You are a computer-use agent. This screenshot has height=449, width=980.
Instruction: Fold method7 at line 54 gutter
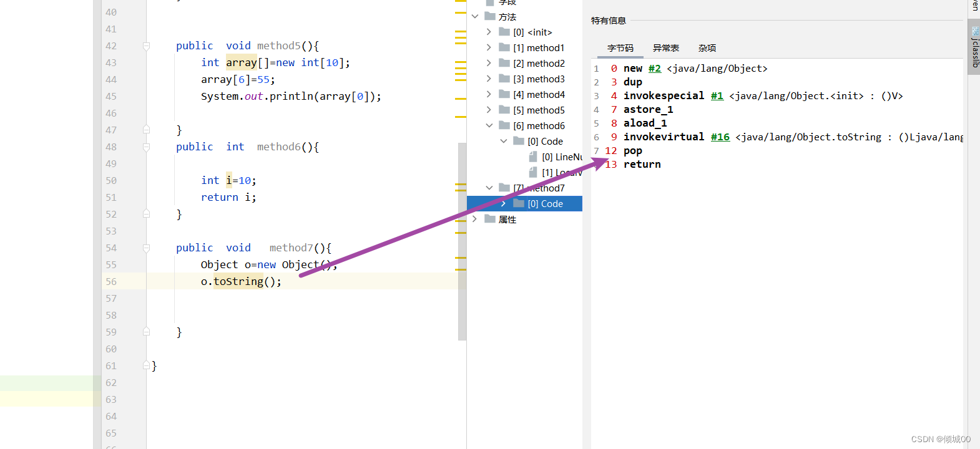pos(146,248)
